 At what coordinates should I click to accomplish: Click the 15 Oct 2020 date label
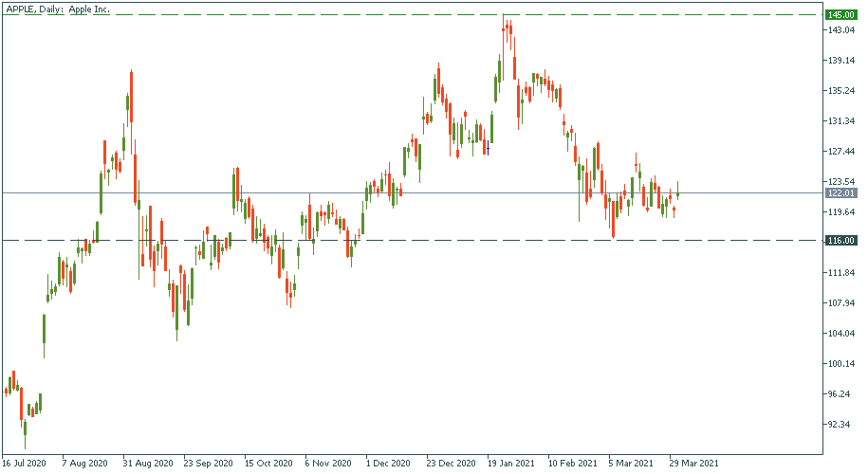tap(268, 464)
